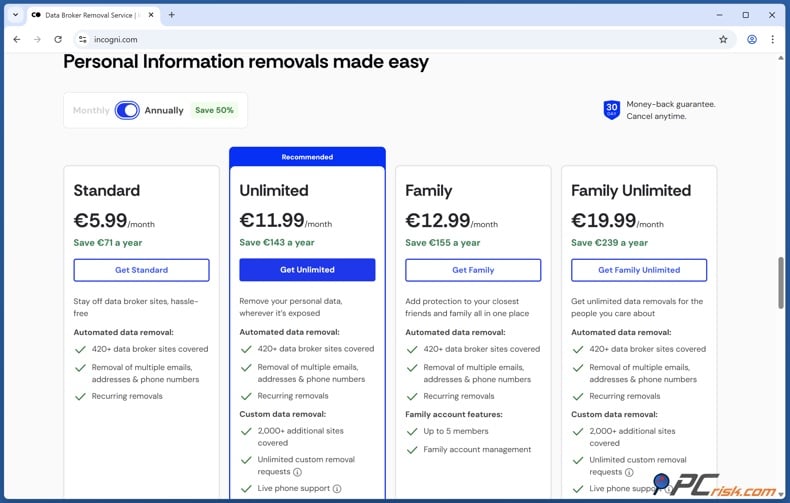Click 'Personal Information removals made easy' heading
The height and width of the screenshot is (503, 790).
tap(246, 62)
